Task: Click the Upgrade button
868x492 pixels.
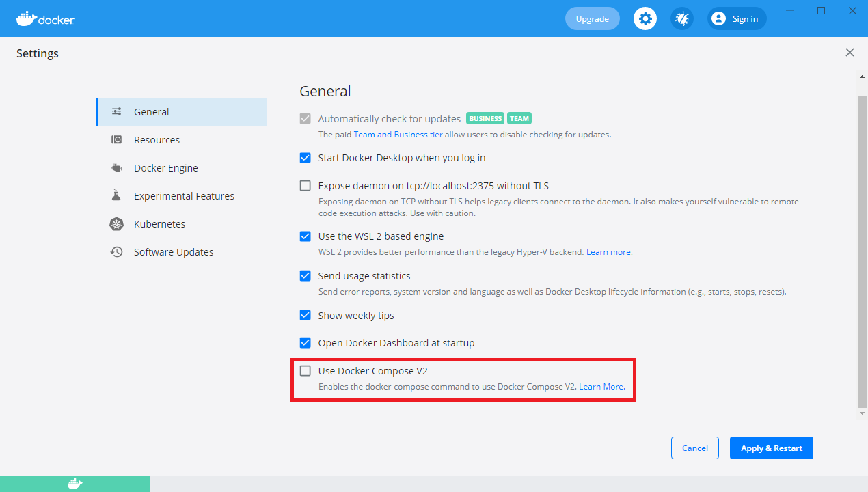Action: point(592,18)
